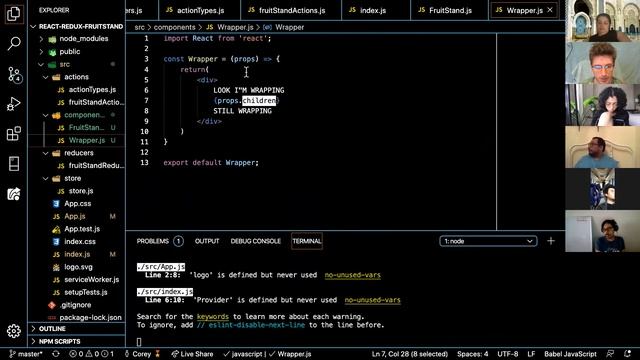Click the master branch in status bar
The width and height of the screenshot is (640, 360).
[x=26, y=354]
